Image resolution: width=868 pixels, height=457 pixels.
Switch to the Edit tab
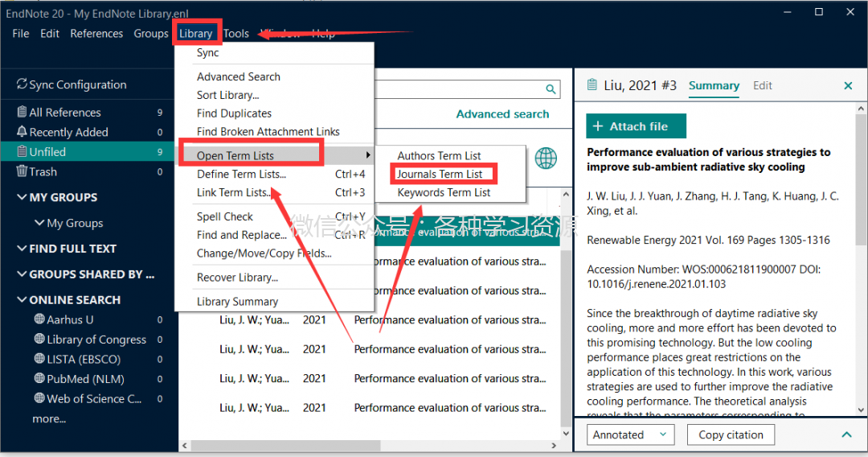click(762, 85)
